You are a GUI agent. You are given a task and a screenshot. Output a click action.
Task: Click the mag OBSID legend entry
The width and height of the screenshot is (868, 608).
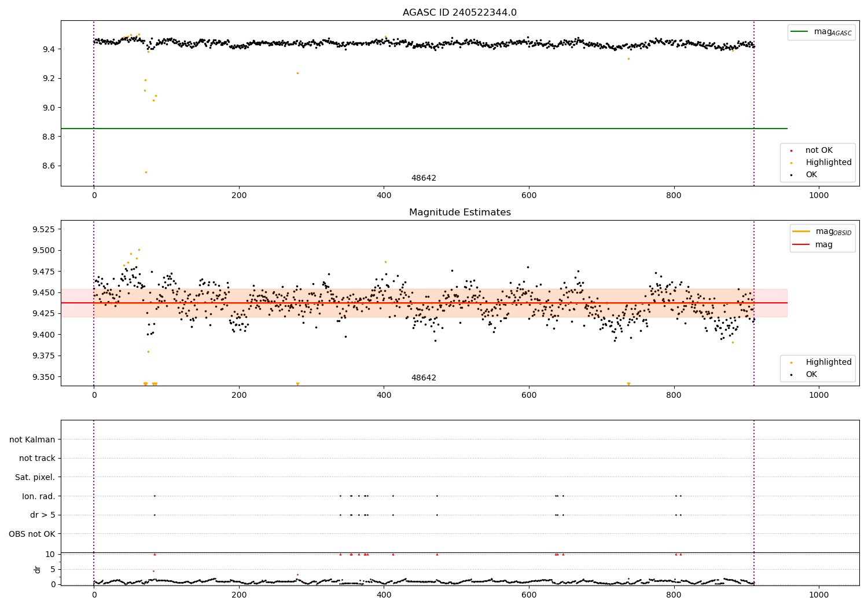point(822,232)
